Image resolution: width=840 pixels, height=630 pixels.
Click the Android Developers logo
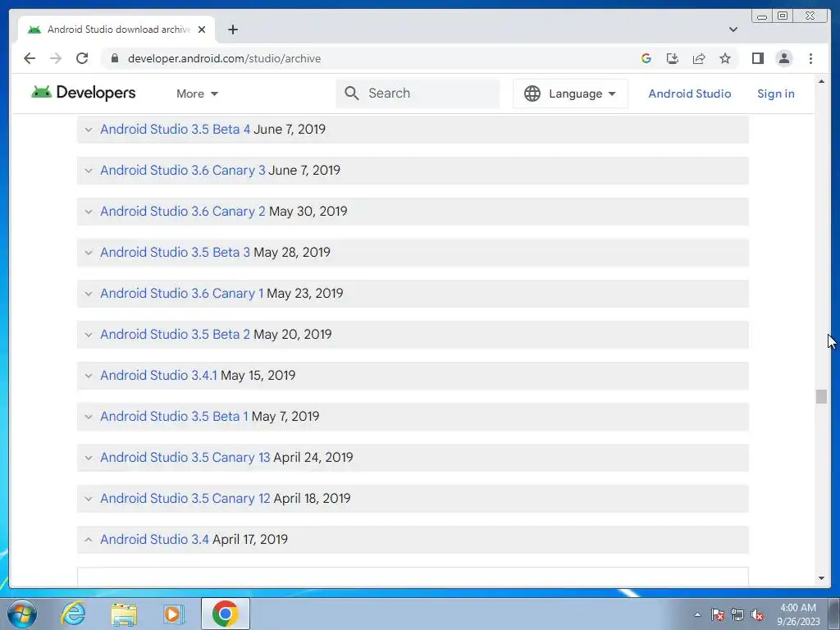(x=83, y=93)
